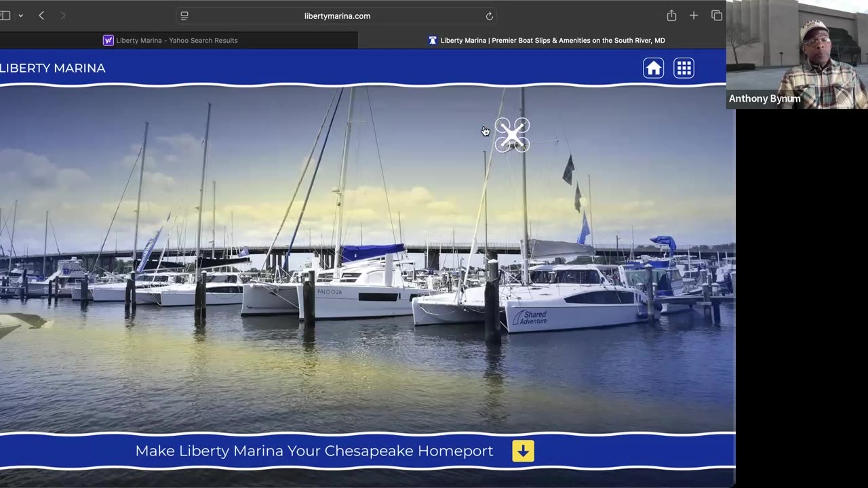Go to the site home icon
The width and height of the screenshot is (868, 488).
(x=654, y=68)
